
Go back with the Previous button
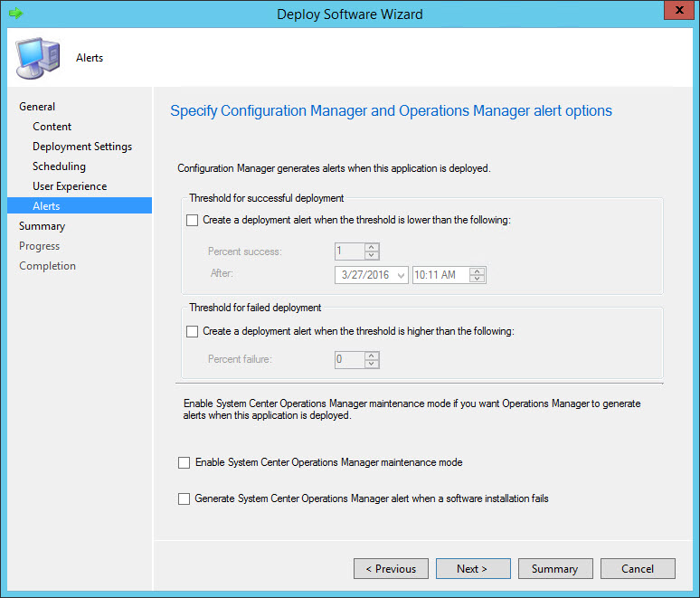coord(390,569)
